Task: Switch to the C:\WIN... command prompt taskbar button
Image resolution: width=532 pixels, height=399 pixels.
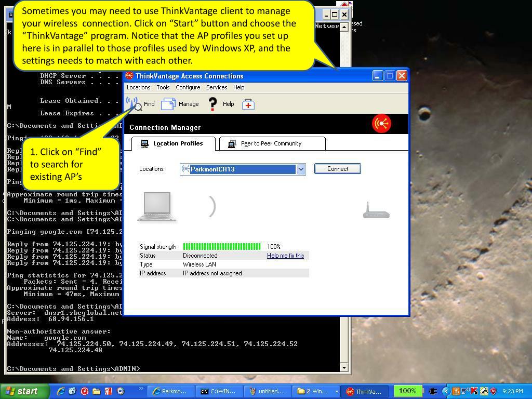Action: point(220,391)
